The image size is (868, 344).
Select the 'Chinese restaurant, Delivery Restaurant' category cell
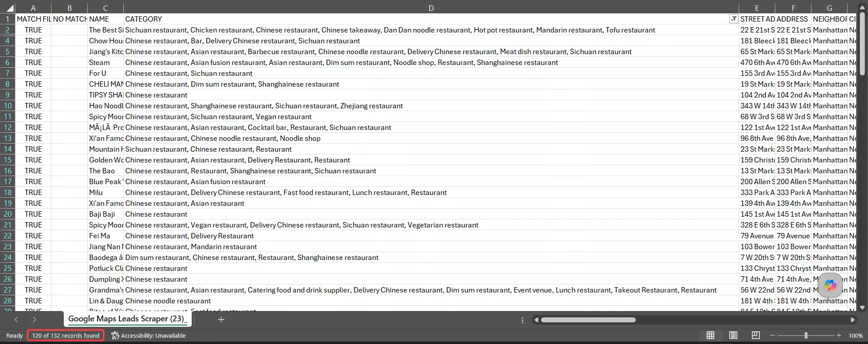(431, 236)
